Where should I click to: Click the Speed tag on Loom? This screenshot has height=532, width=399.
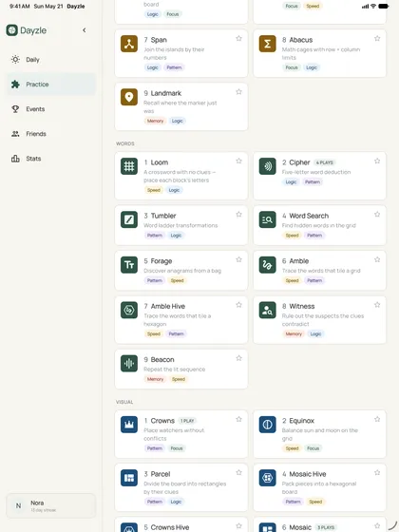154,190
